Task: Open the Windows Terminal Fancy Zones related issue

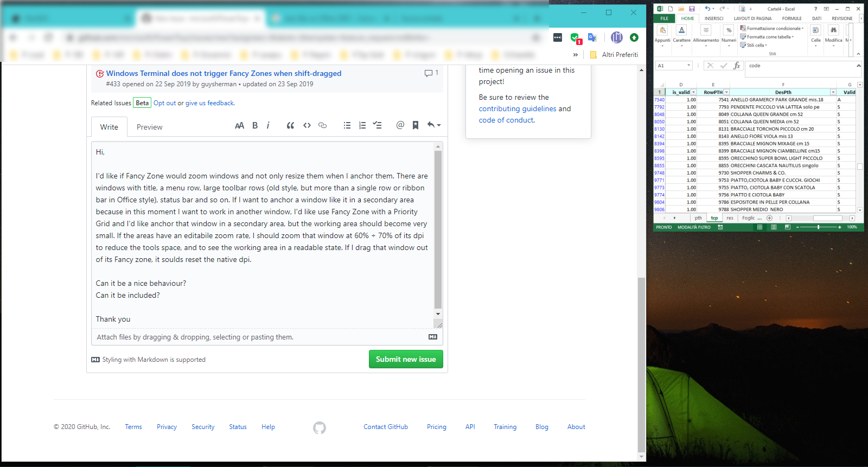Action: coord(224,73)
